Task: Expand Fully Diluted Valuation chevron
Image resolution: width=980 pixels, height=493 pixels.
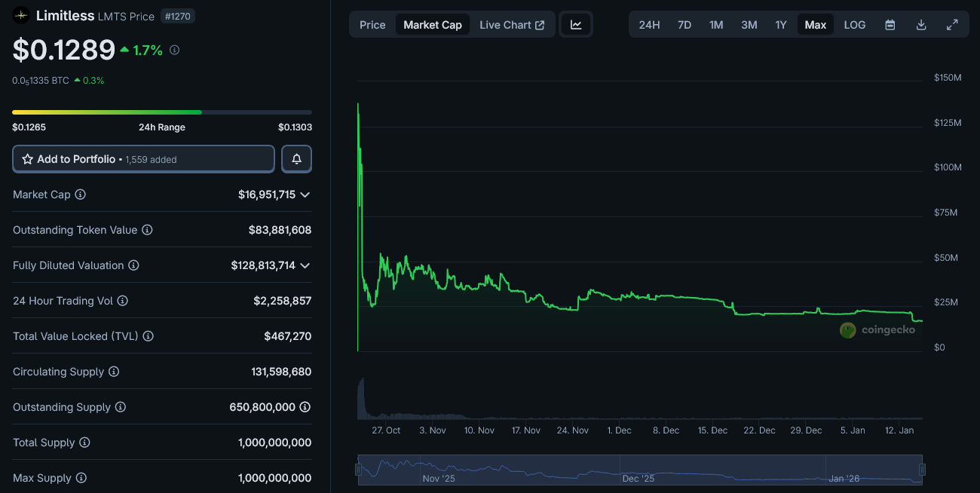Action: tap(305, 265)
